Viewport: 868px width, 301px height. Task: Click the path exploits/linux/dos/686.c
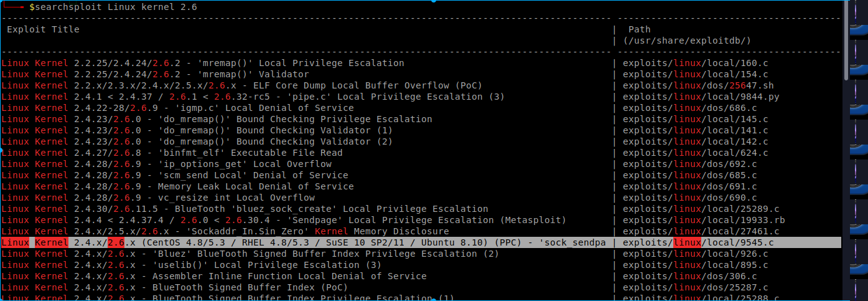click(690, 108)
